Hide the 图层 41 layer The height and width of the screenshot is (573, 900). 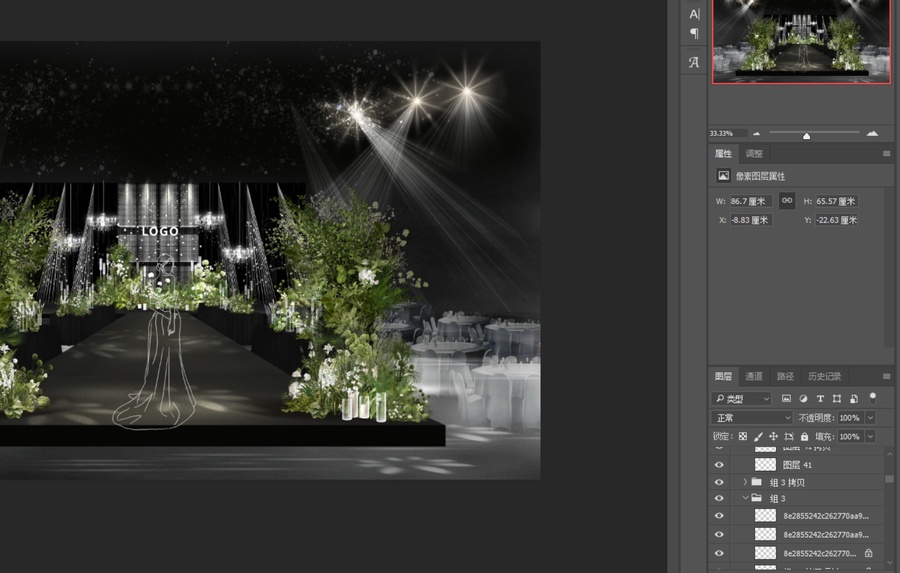(719, 464)
